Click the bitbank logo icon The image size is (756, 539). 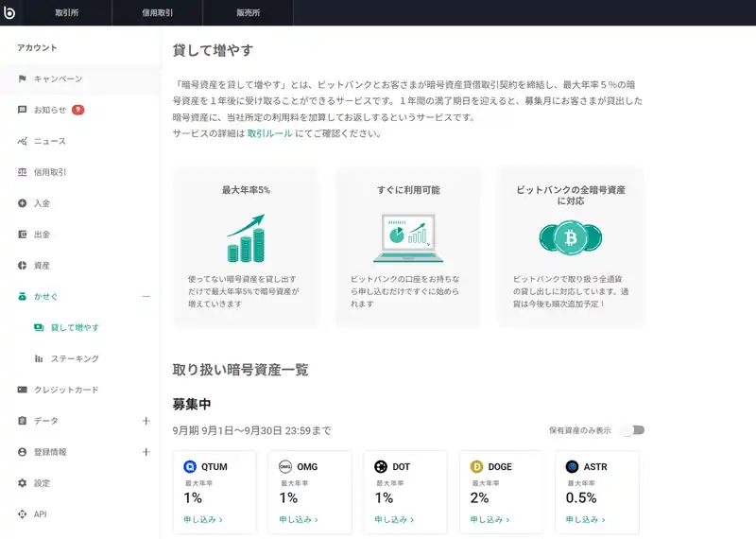9,12
